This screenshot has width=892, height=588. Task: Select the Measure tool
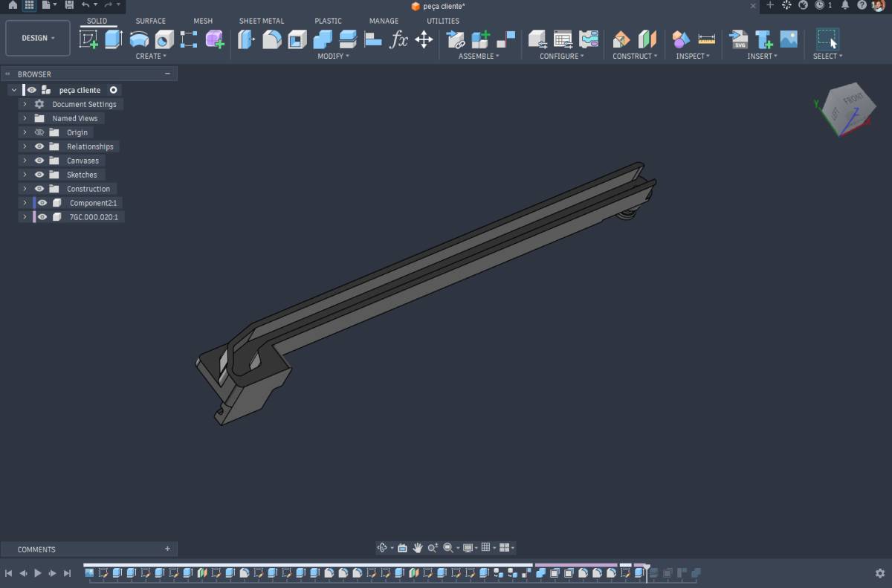click(x=706, y=39)
